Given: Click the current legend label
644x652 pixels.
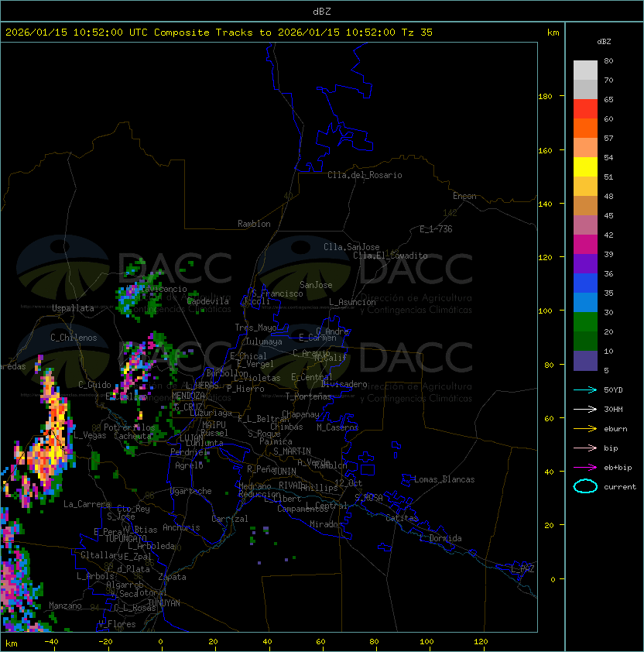Looking at the screenshot, I should coord(620,487).
